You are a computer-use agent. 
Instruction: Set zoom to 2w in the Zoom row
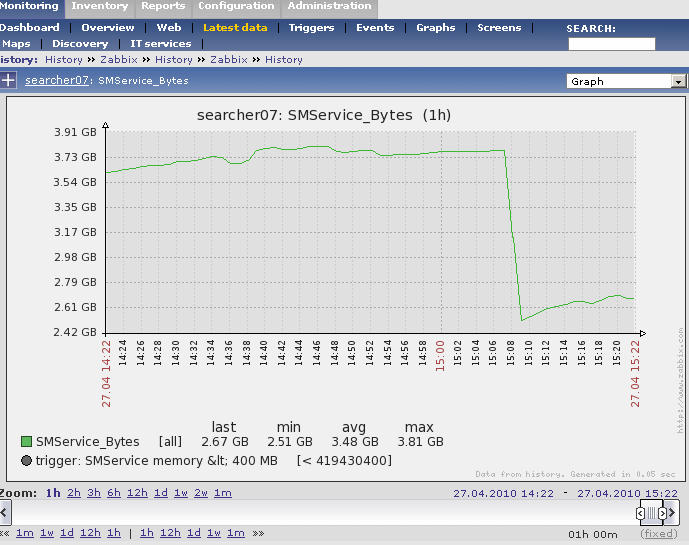click(200, 493)
